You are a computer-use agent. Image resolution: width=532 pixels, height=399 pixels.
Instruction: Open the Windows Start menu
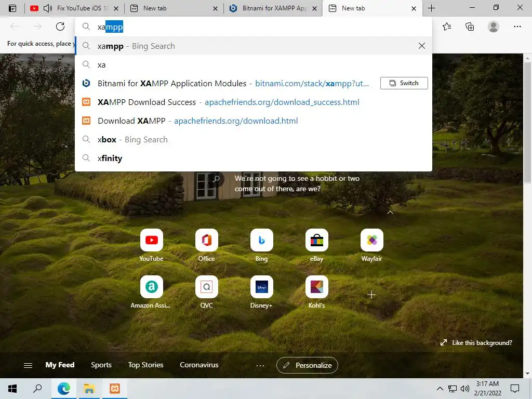coord(12,389)
